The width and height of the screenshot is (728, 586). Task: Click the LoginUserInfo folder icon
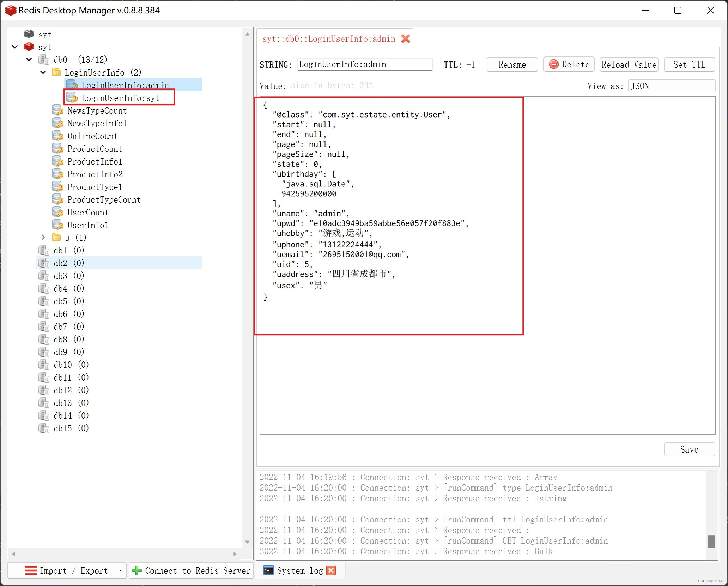56,72
